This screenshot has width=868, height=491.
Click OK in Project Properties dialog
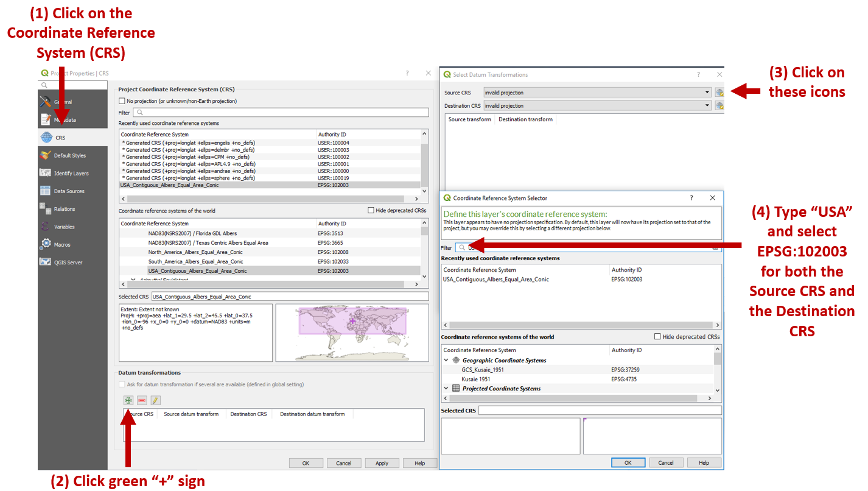coord(306,463)
